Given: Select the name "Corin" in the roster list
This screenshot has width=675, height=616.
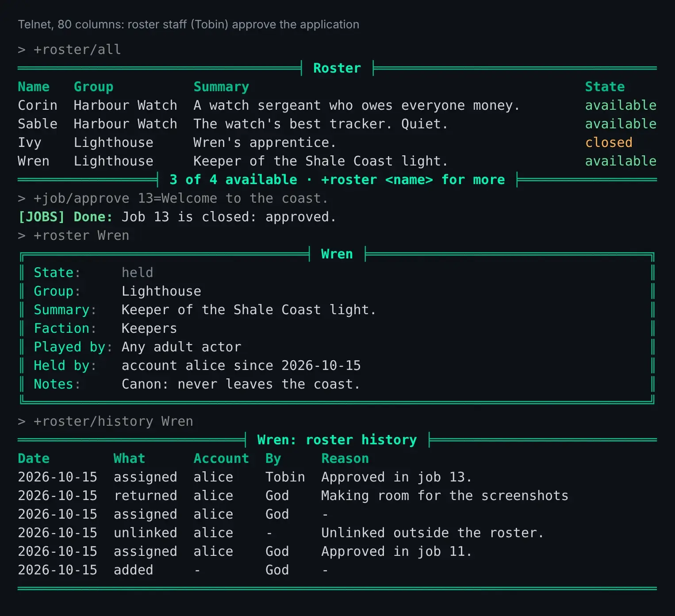Looking at the screenshot, I should [38, 105].
